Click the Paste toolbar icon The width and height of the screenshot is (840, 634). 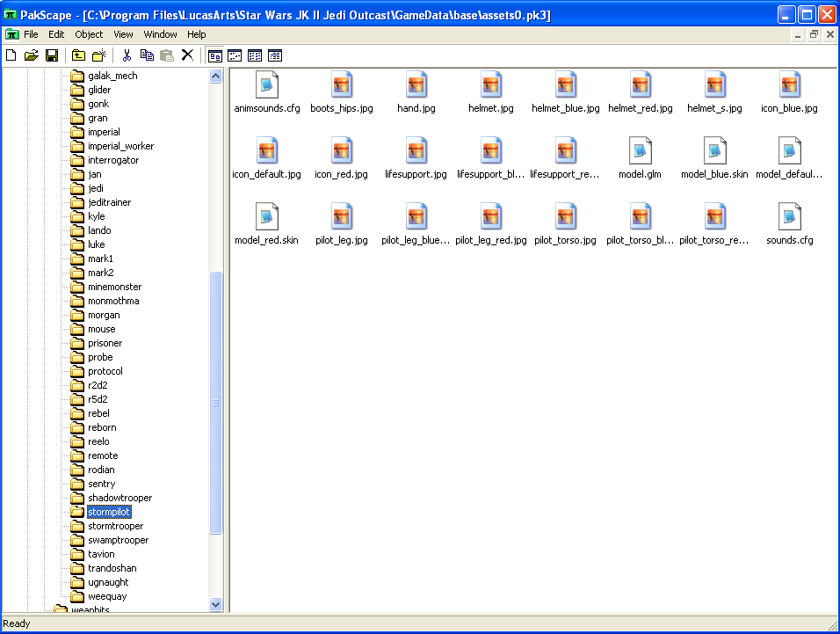click(x=167, y=55)
